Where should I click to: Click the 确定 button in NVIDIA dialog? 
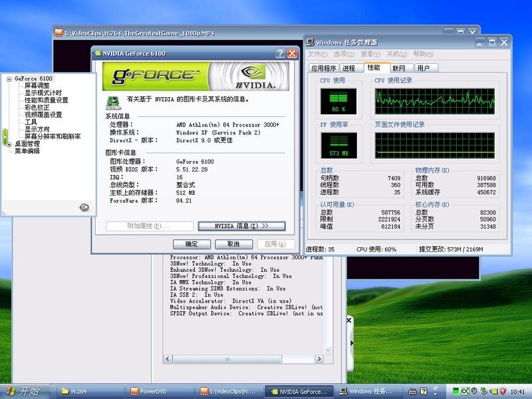(x=192, y=244)
